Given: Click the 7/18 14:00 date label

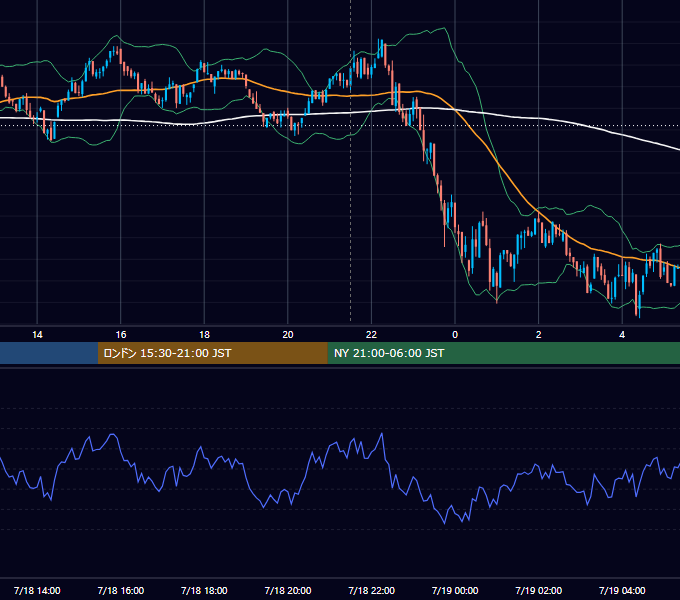Looking at the screenshot, I should coord(37,590).
